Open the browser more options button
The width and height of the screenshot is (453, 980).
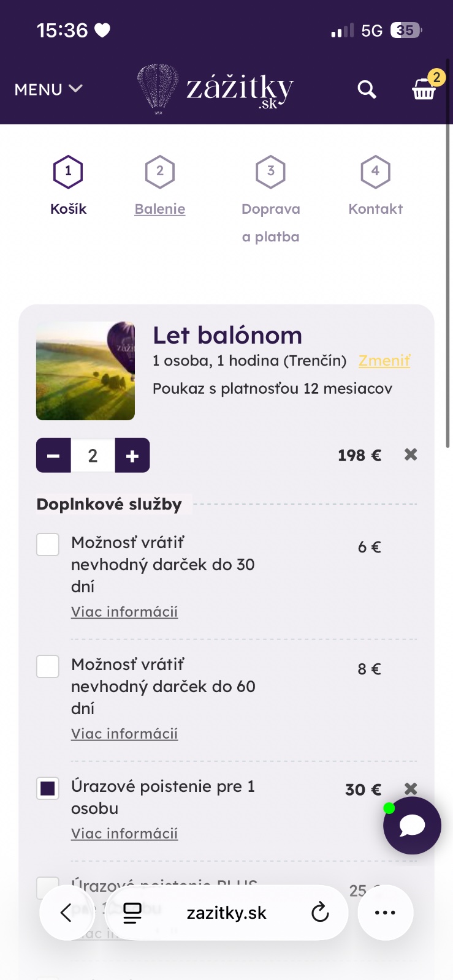[x=385, y=913]
